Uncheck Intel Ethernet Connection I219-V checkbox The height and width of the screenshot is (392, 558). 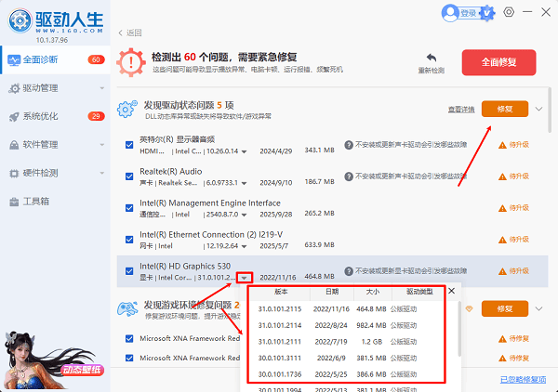tap(129, 240)
